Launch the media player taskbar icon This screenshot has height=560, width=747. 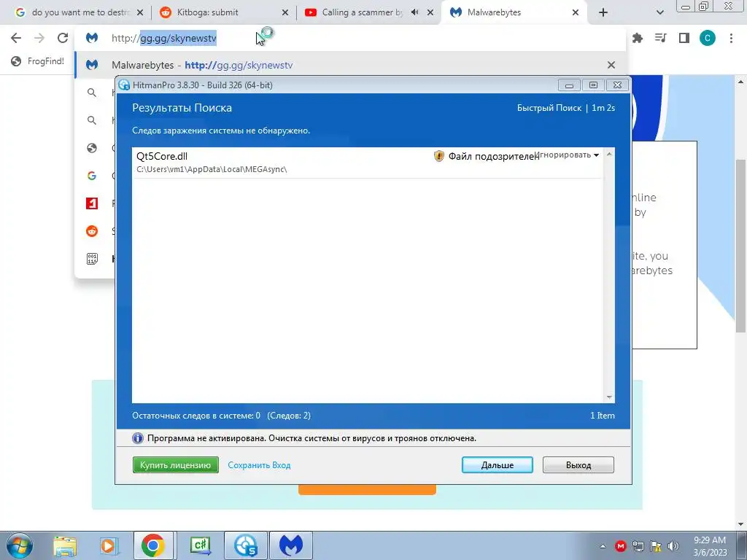(109, 545)
